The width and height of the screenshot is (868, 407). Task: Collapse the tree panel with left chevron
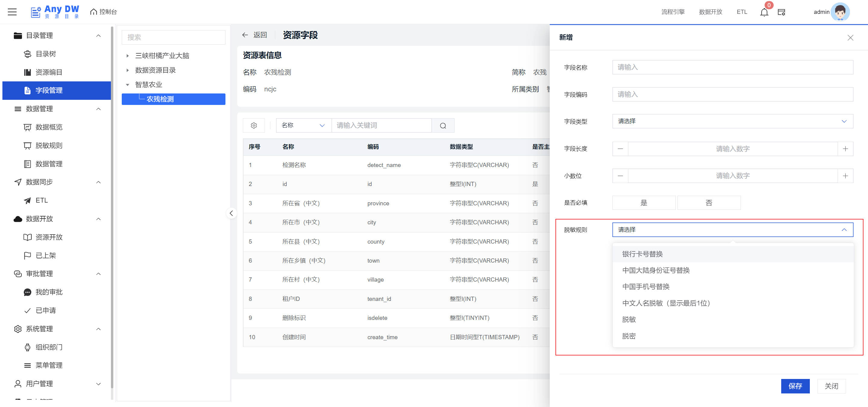tap(231, 213)
